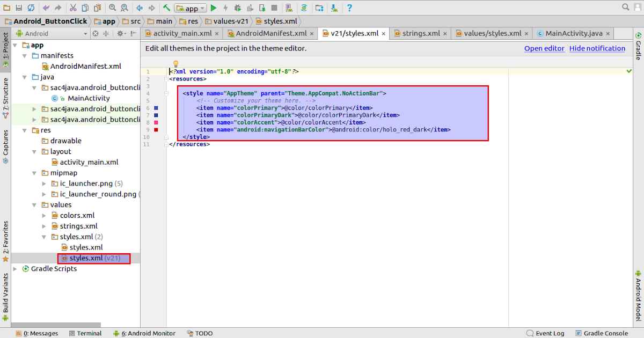Viewport: 644px width, 338px height.
Task: Open the SDK Manager icon
Action: (334, 8)
